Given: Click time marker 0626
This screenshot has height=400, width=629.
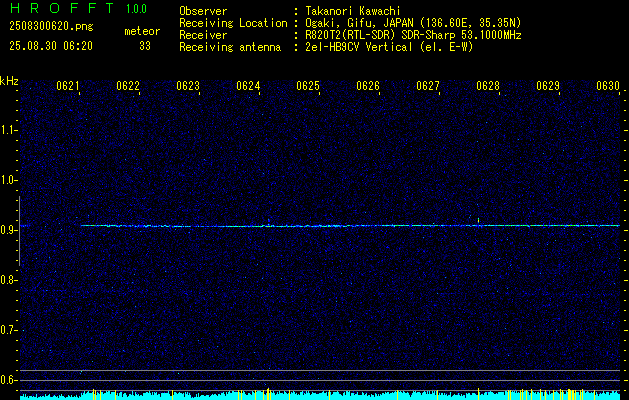Looking at the screenshot, I should (x=368, y=86).
